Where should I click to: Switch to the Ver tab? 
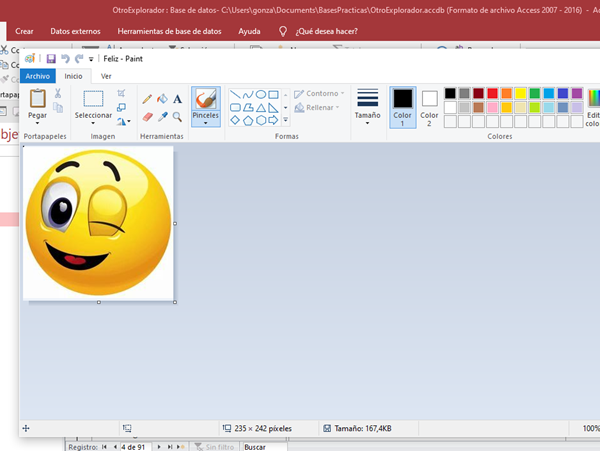106,76
